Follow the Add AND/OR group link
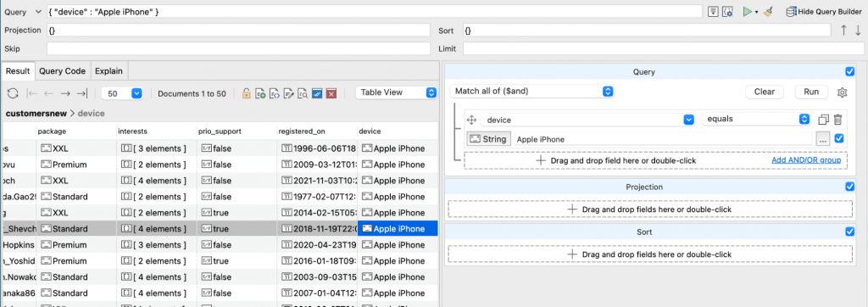This screenshot has width=868, height=307. (806, 160)
